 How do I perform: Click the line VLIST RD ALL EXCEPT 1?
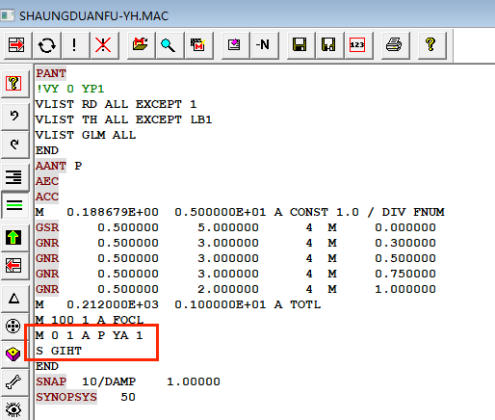click(x=116, y=104)
